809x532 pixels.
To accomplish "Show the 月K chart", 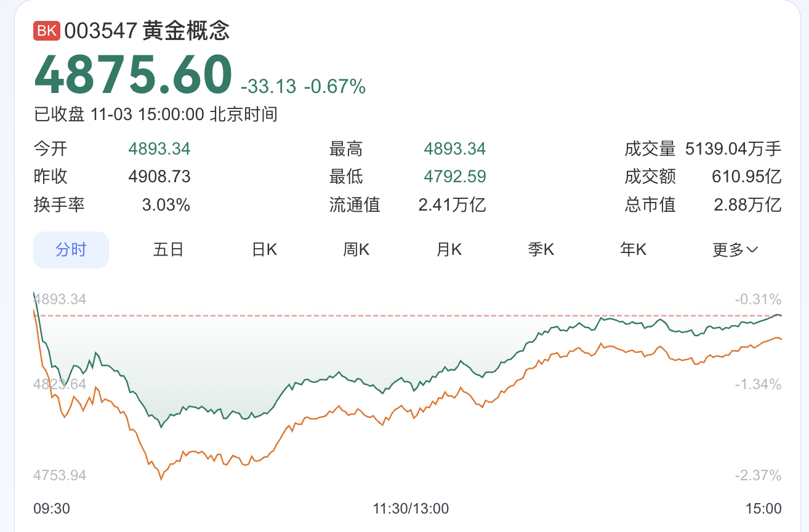I will (449, 250).
